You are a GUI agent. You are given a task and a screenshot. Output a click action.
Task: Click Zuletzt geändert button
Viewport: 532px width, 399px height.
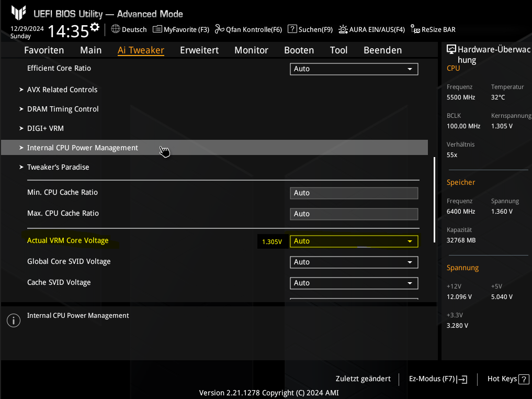(x=363, y=379)
